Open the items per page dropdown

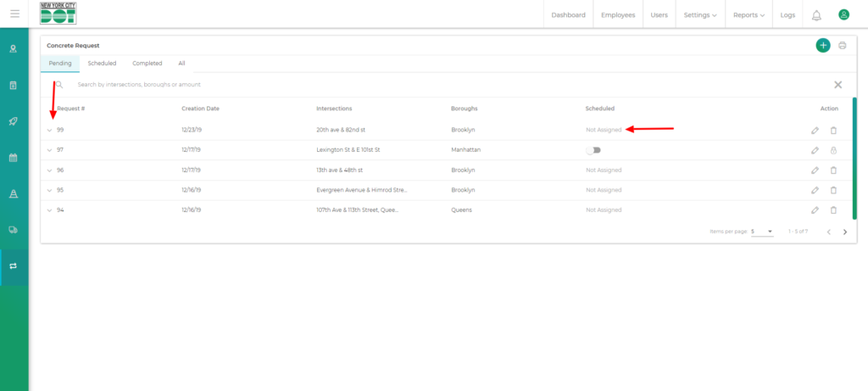click(x=762, y=231)
